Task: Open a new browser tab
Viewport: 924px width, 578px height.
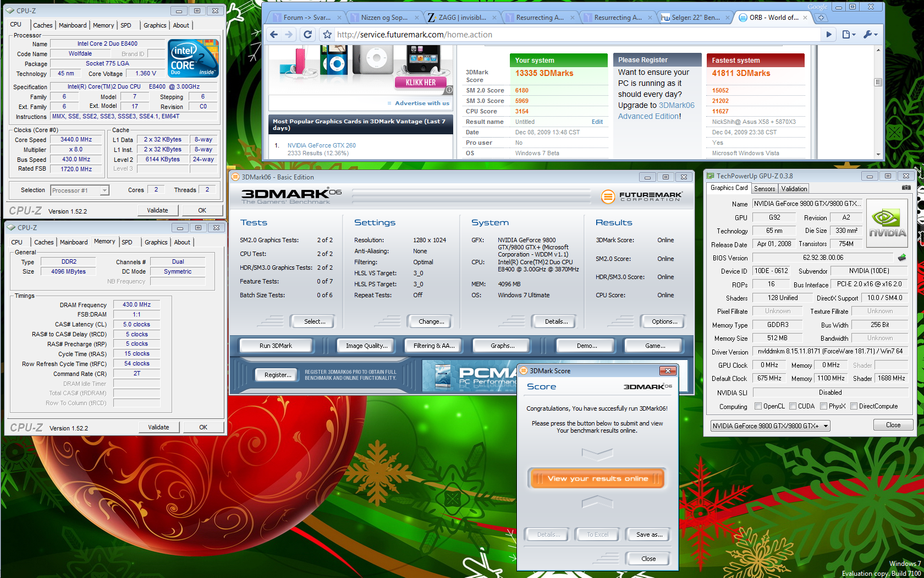Action: pyautogui.click(x=821, y=18)
